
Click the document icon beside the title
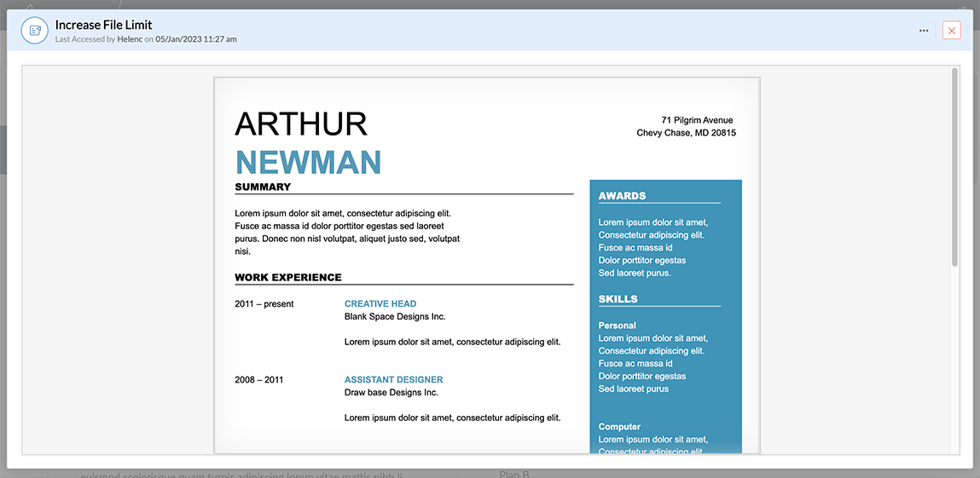(35, 31)
